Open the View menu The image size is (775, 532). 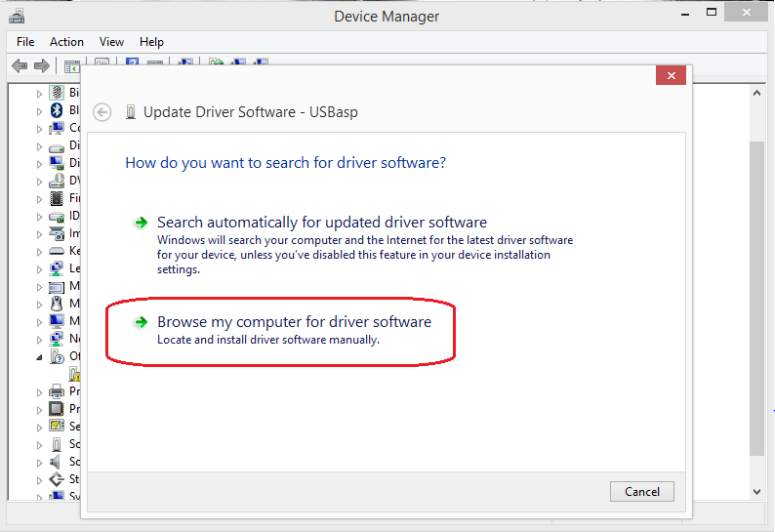pos(111,42)
